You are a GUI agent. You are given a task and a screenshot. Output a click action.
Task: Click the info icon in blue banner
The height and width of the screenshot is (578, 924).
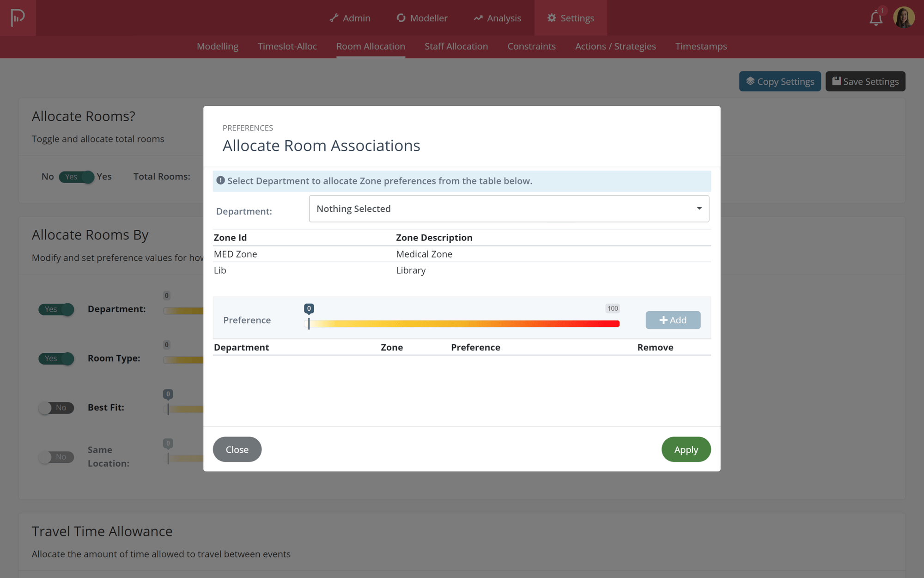pos(220,181)
